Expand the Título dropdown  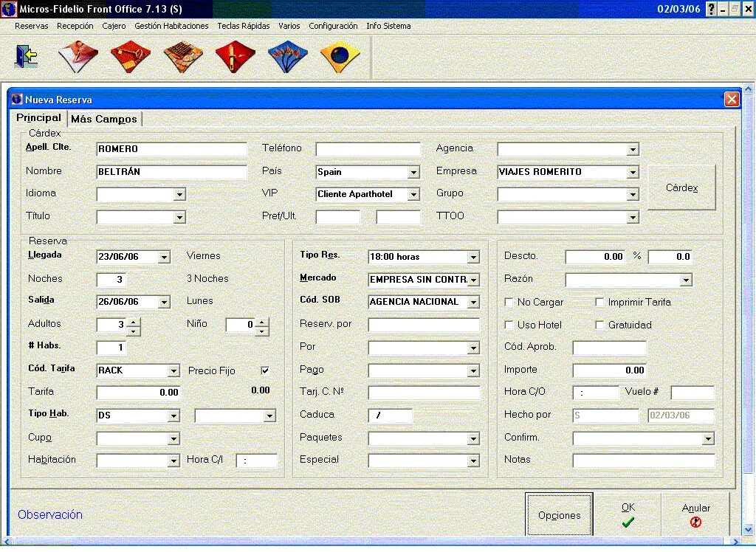click(179, 217)
